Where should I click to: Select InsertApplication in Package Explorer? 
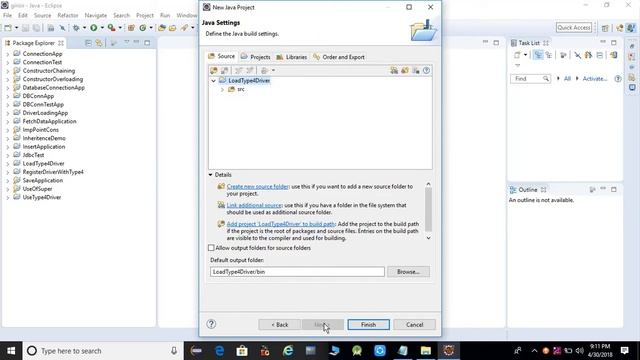coord(44,147)
